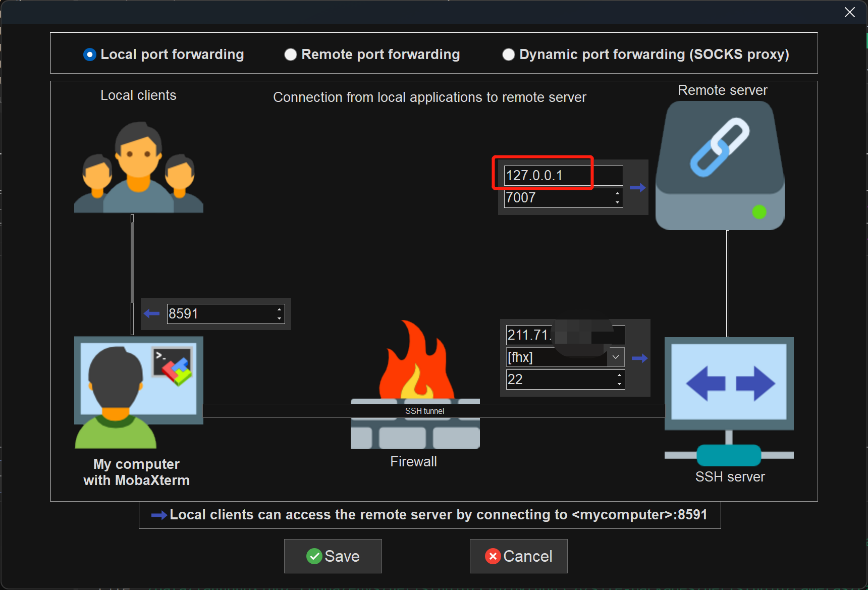Select Local port forwarding mode
Viewport: 868px width, 590px height.
(89, 54)
